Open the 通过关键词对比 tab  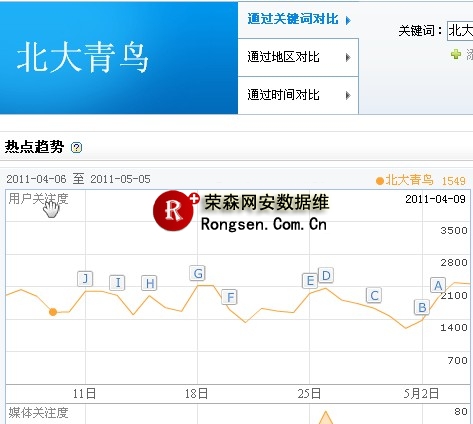tap(298, 19)
